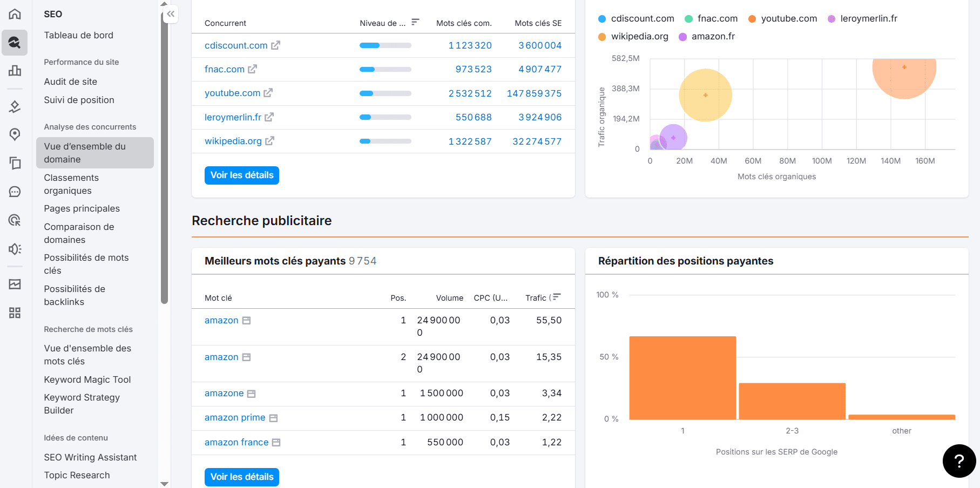Toggle amazon.fr legend in chart

click(707, 37)
